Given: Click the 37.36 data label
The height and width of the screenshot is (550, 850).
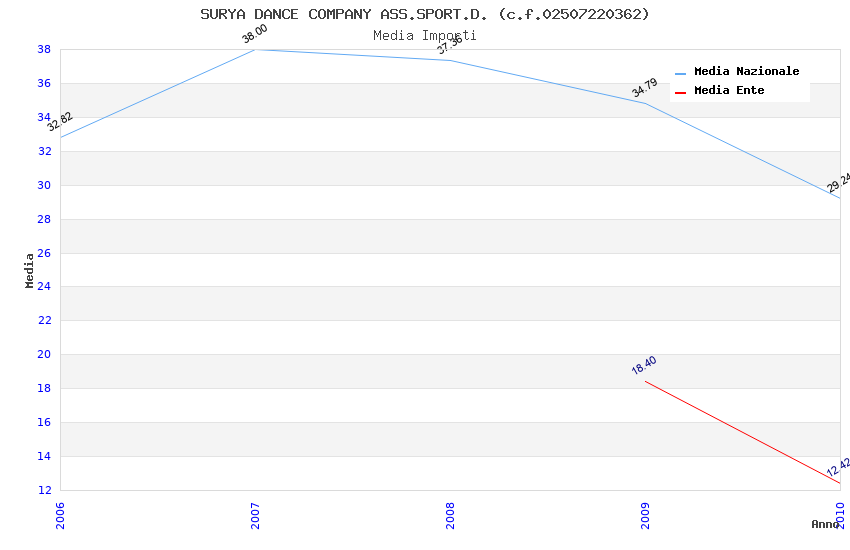Looking at the screenshot, I should click(x=449, y=44).
